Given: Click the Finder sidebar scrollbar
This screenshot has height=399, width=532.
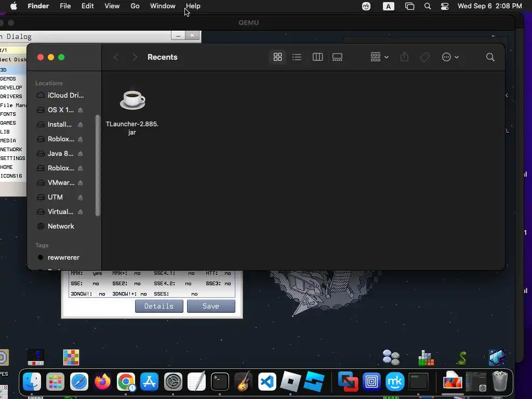Looking at the screenshot, I should point(98,166).
